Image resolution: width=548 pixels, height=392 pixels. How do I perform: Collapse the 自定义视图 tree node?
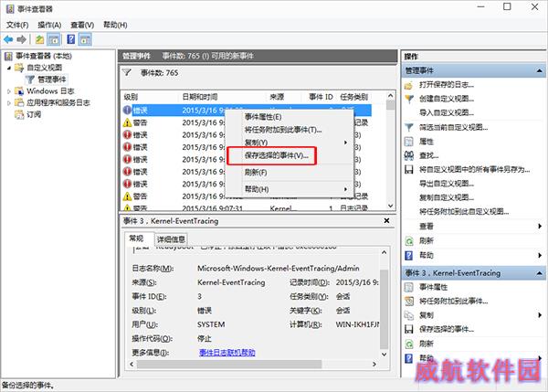9,68
